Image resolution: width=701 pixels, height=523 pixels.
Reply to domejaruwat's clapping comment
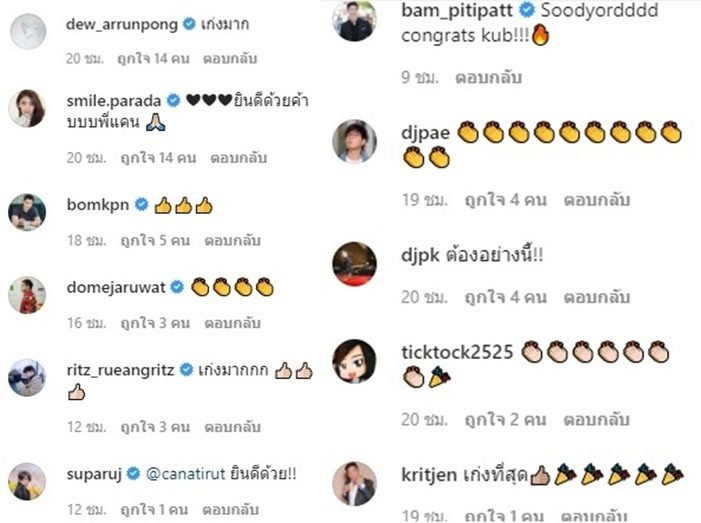[x=232, y=323]
